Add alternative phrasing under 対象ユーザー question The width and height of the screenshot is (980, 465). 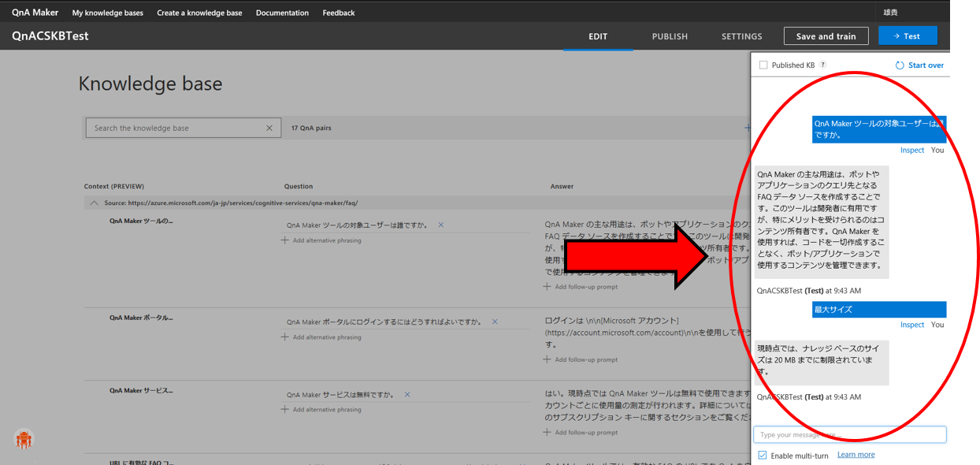(321, 240)
